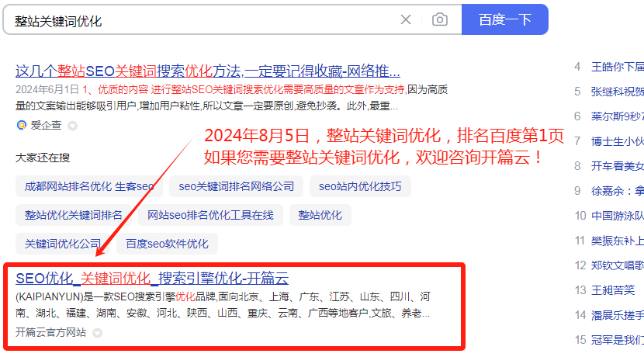The height and width of the screenshot is (357, 644).
Task: Select related search 网站seo排名优化工具在线
Action: click(x=210, y=215)
